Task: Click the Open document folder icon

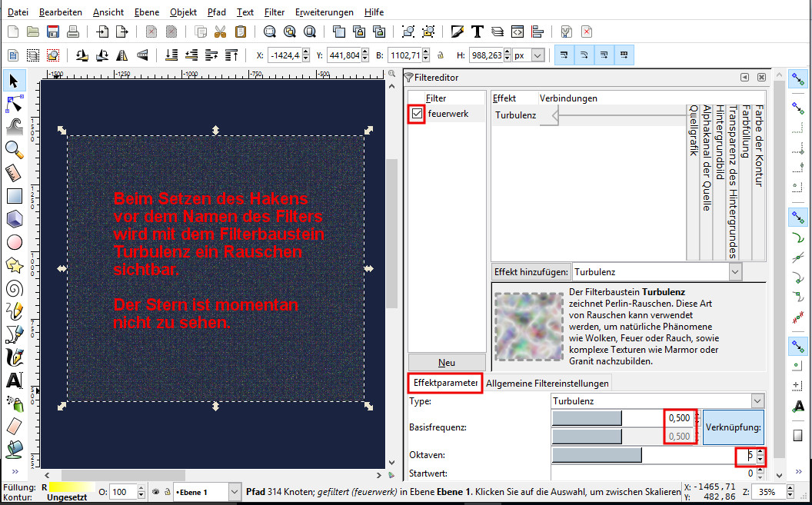Action: [x=33, y=32]
